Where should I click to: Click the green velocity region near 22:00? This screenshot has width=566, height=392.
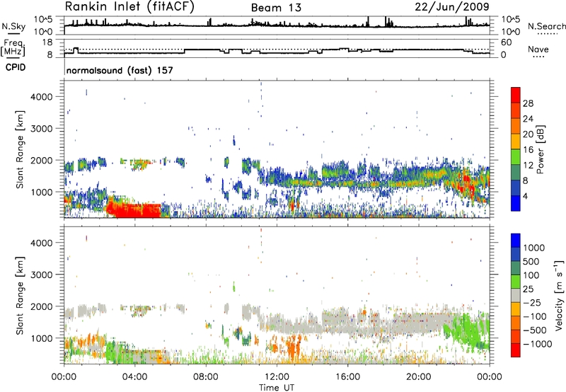(x=468, y=330)
